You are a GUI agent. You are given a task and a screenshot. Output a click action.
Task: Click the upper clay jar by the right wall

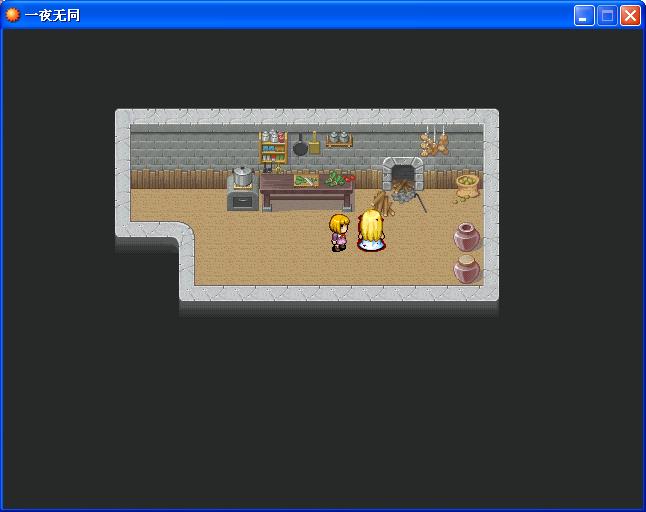[x=467, y=237]
